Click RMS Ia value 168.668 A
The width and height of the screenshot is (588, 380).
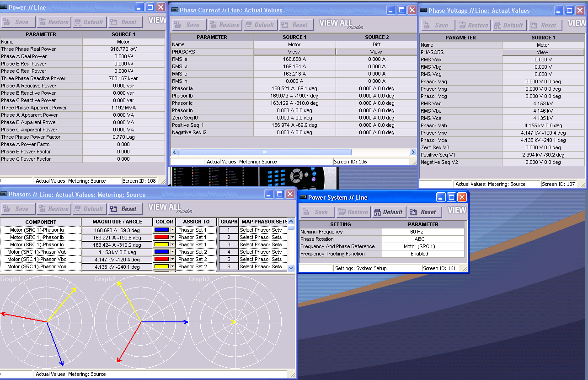click(294, 59)
